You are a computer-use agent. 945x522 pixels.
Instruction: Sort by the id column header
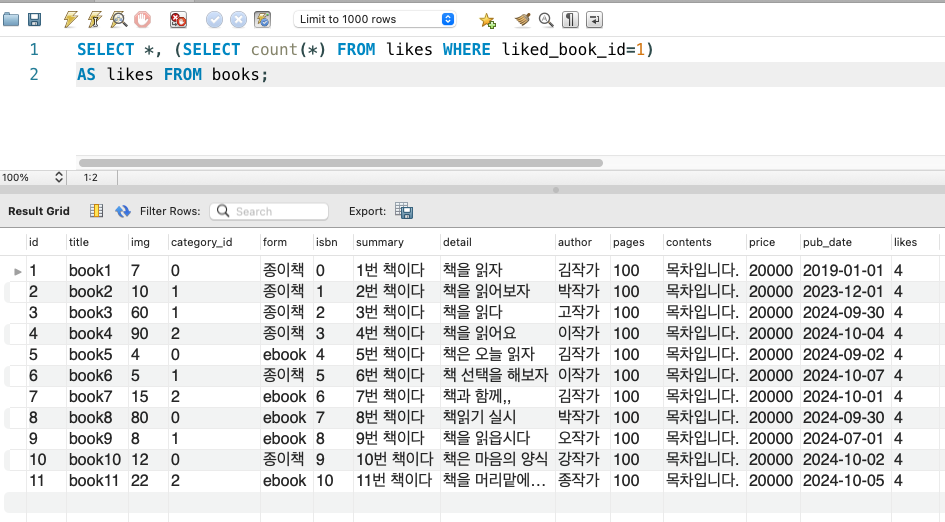pos(34,242)
